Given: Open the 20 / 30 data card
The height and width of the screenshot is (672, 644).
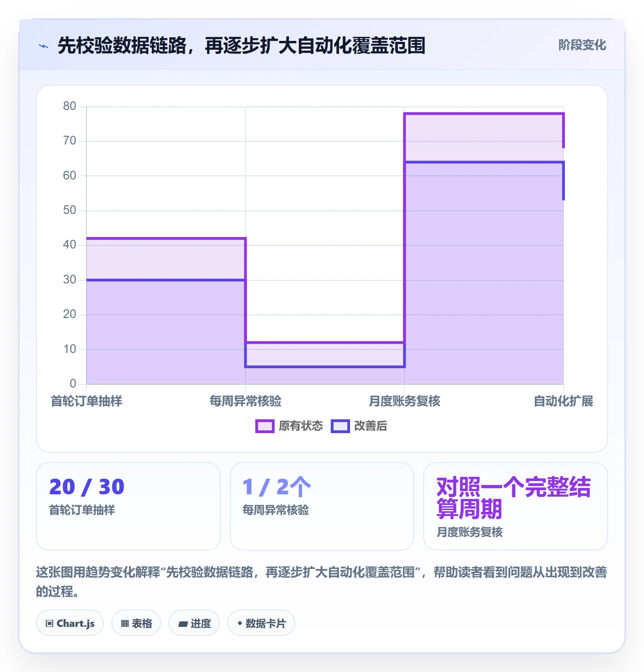Looking at the screenshot, I should click(128, 506).
